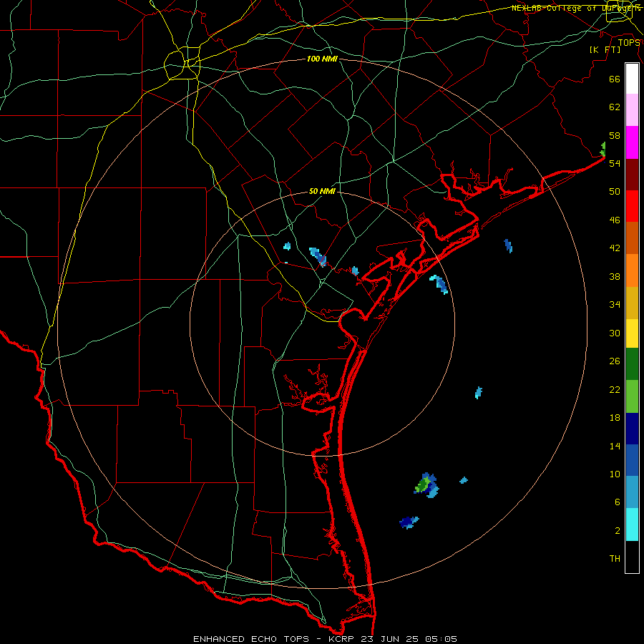This screenshot has height=644, width=644.
Task: Click the dark navy echo cell offshore
Action: tap(409, 522)
